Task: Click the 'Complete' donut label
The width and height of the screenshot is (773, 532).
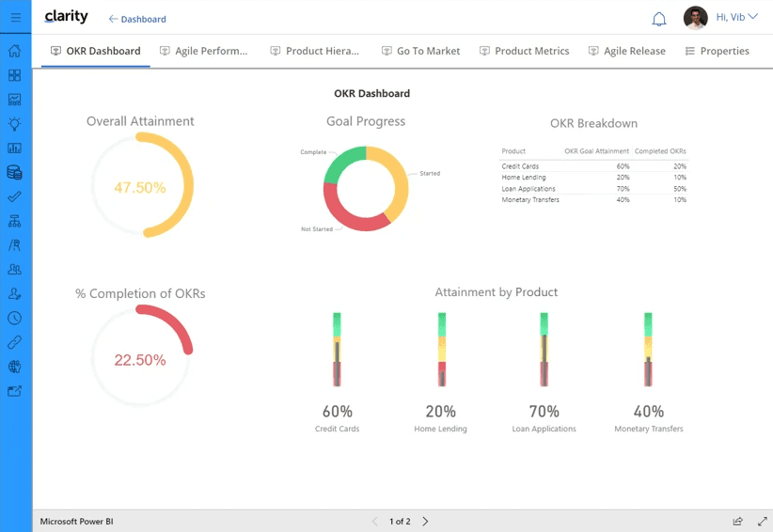Action: 313,152
